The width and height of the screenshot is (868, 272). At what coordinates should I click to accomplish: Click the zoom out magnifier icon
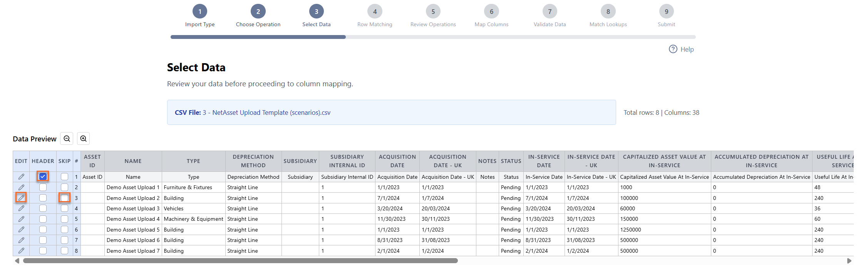point(67,139)
